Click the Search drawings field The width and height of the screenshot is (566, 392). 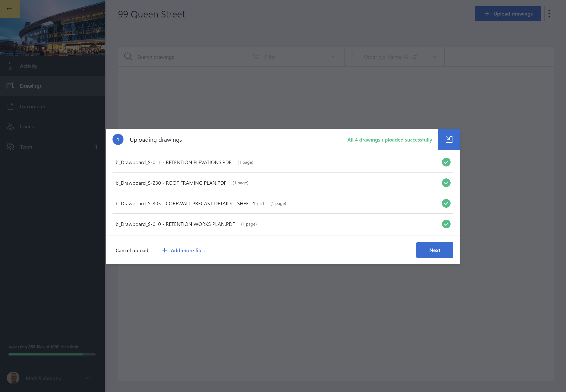(181, 57)
